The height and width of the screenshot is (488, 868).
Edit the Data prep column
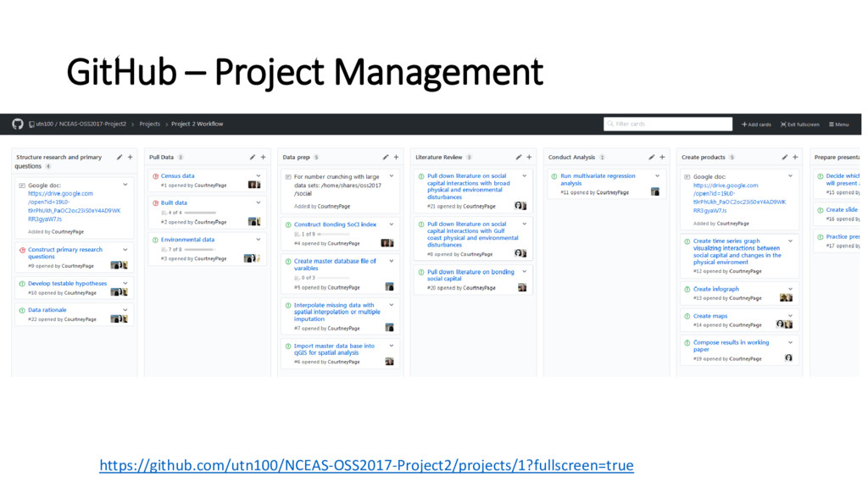pyautogui.click(x=386, y=157)
